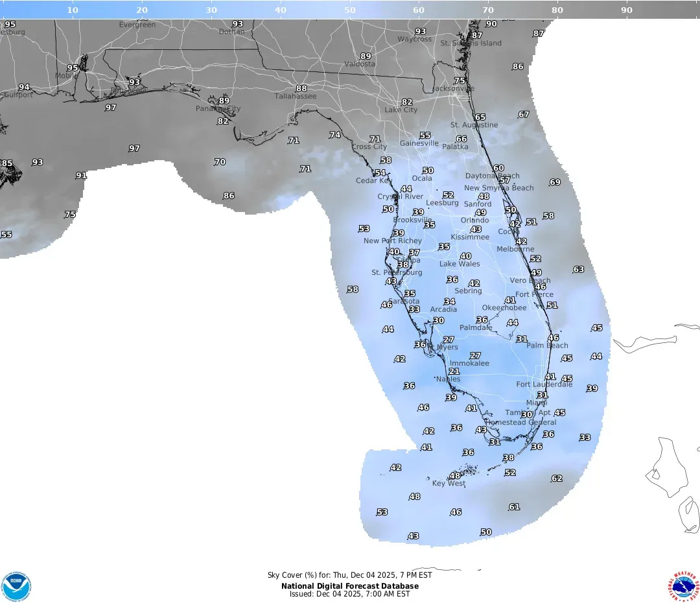
Task: Click the 90 segment of the color scale bar
Action: tap(626, 10)
